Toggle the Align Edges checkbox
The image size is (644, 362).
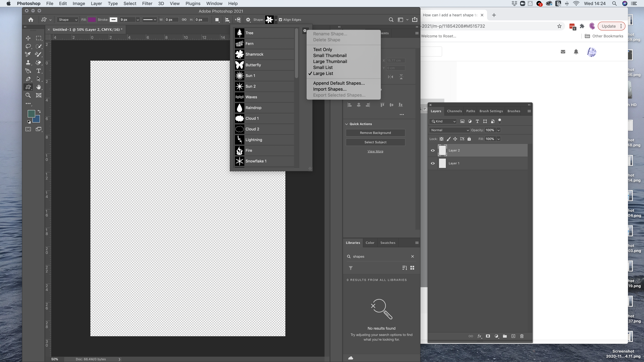[280, 20]
